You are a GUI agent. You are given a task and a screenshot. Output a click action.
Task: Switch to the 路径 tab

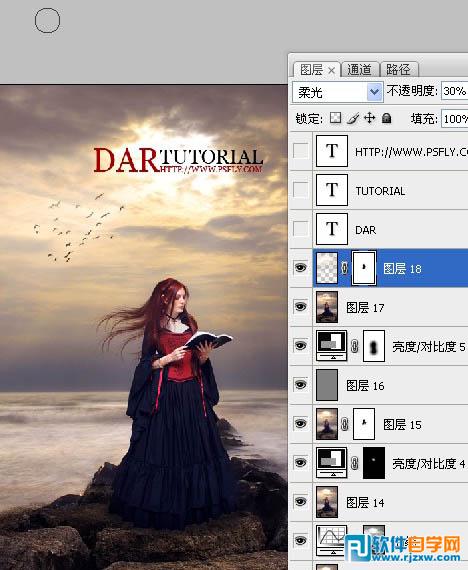click(399, 69)
